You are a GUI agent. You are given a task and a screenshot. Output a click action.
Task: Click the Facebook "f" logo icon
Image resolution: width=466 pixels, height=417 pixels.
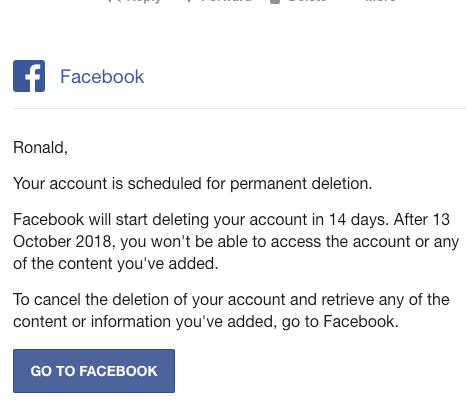point(29,76)
